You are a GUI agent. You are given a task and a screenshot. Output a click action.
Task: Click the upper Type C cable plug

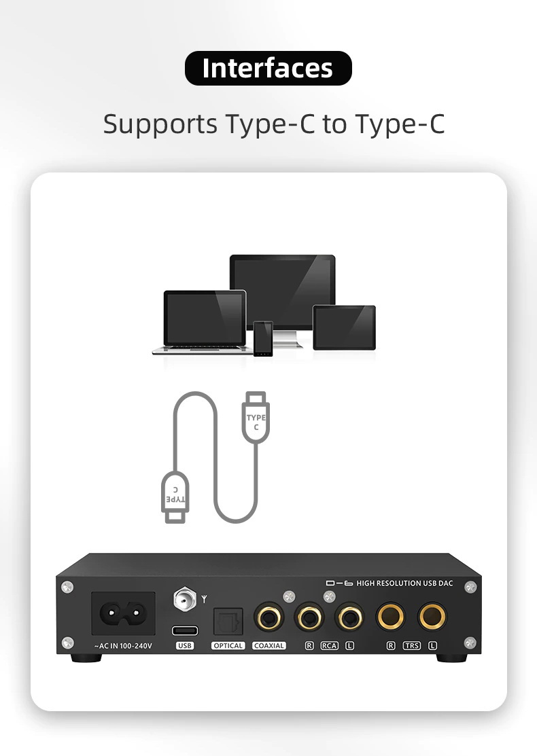point(256,417)
